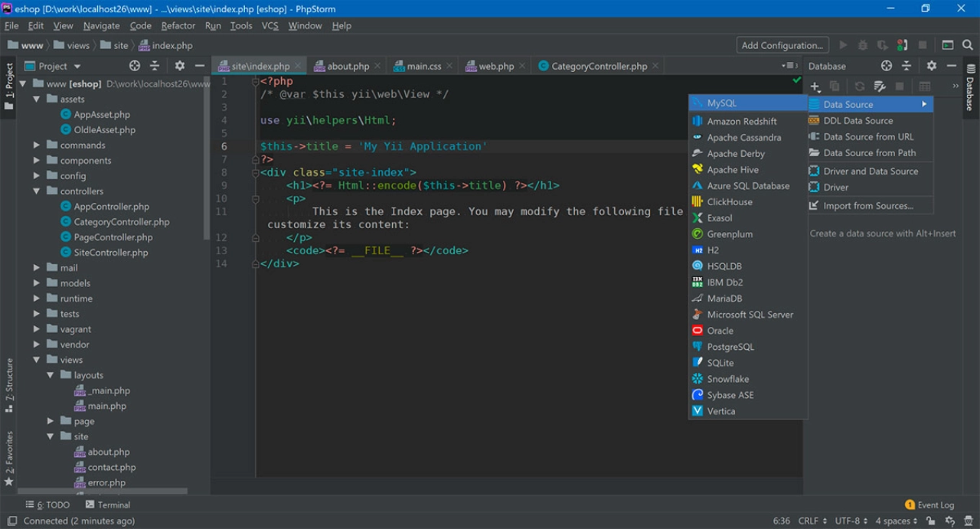Click line 6 title assignment code
Screen dimensions: 980x529
pyautogui.click(x=374, y=146)
